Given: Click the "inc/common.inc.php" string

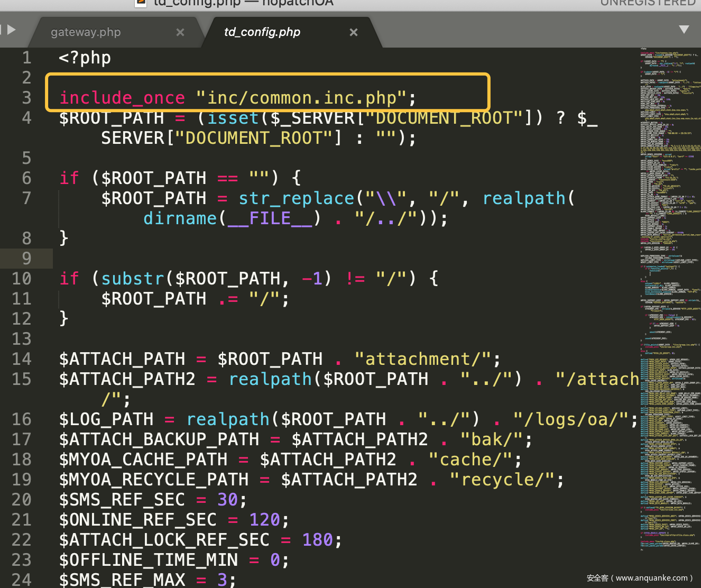Looking at the screenshot, I should click(x=301, y=98).
